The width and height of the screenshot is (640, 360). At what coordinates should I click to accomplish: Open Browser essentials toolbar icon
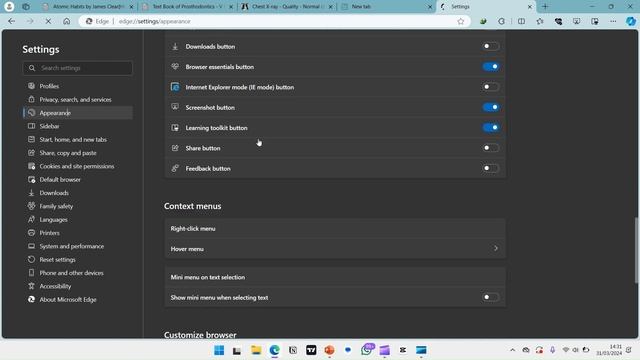click(558, 21)
